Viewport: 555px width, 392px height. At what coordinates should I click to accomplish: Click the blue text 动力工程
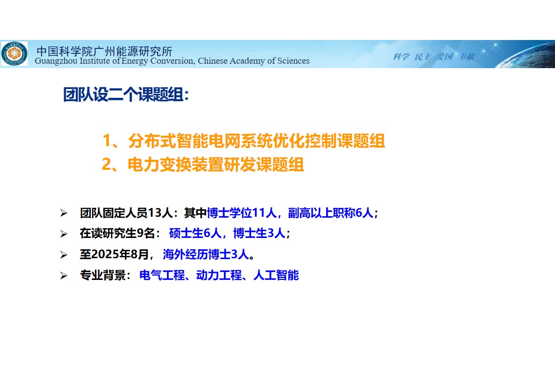point(218,275)
